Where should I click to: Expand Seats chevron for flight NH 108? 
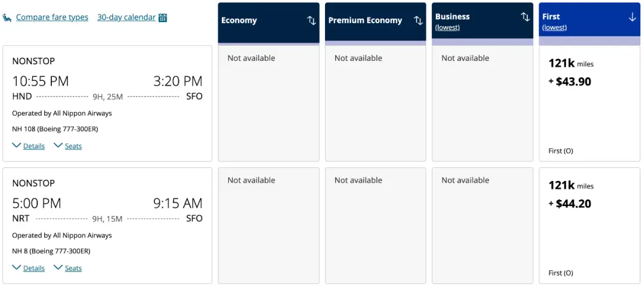[58, 145]
